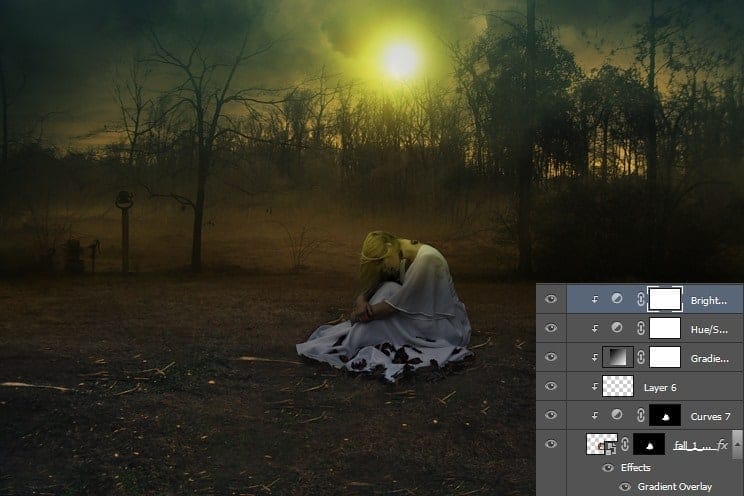The height and width of the screenshot is (496, 744).
Task: Select the Brightness layer mask thumbnail
Action: point(665,299)
